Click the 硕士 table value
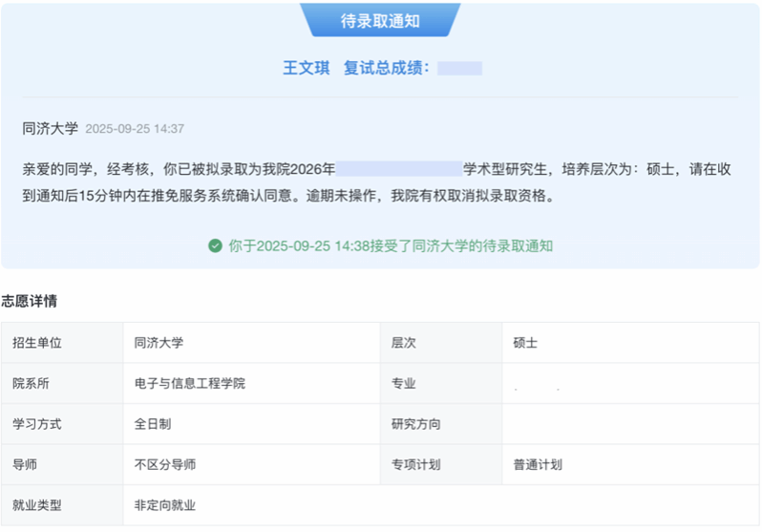 [x=525, y=343]
